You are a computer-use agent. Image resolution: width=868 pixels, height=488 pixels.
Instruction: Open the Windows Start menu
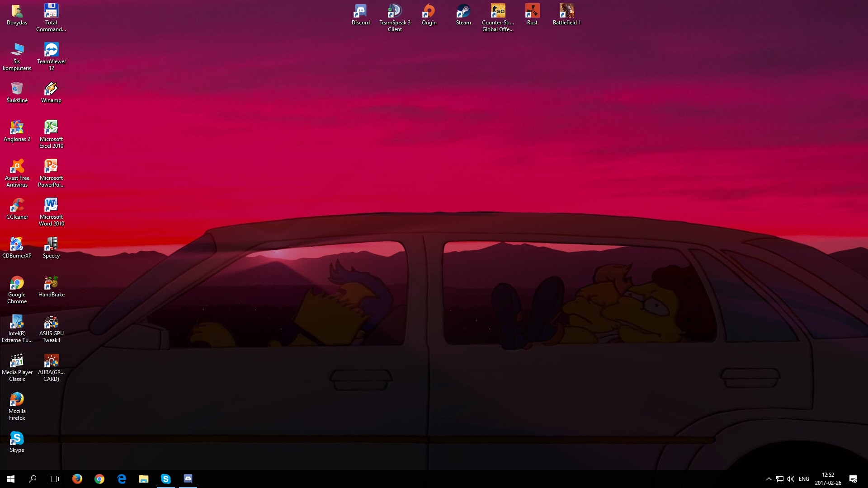click(11, 479)
